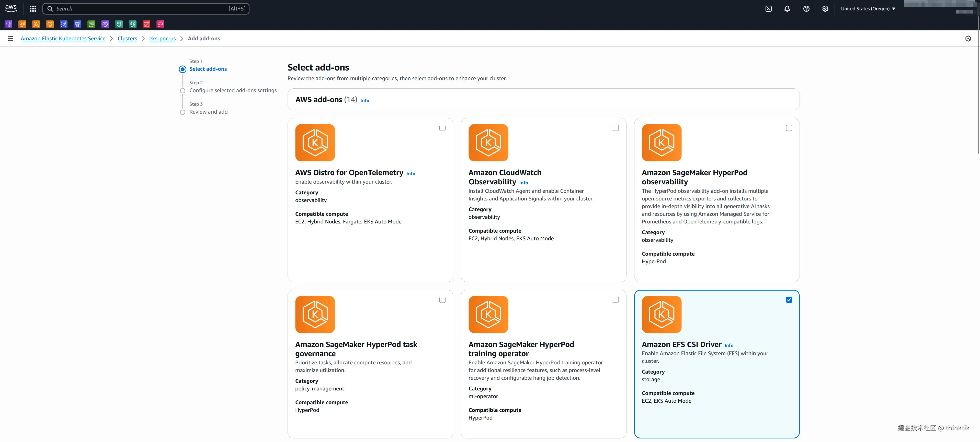Open the EC2 shortcut icon
The width and height of the screenshot is (980, 442).
coord(22,24)
